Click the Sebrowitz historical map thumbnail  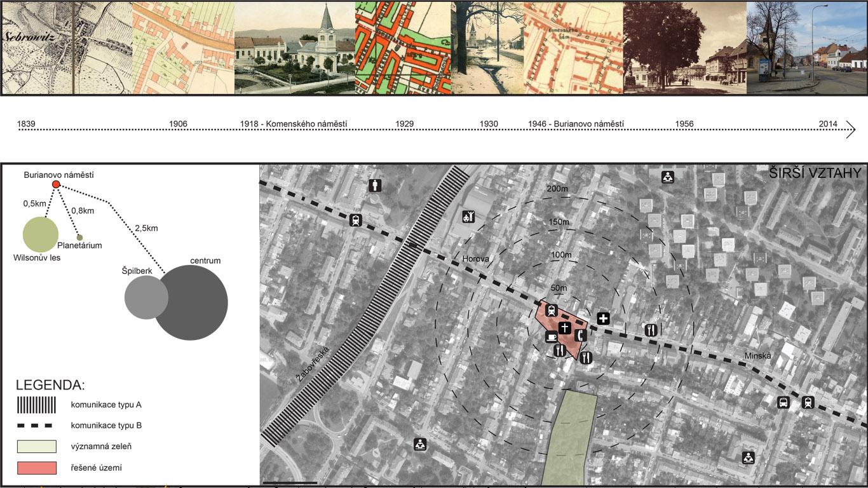[66, 48]
